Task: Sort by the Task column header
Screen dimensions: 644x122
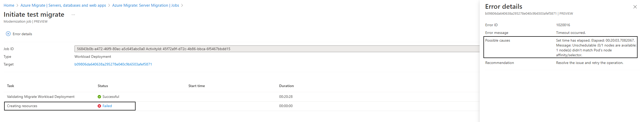Action: coord(11,86)
